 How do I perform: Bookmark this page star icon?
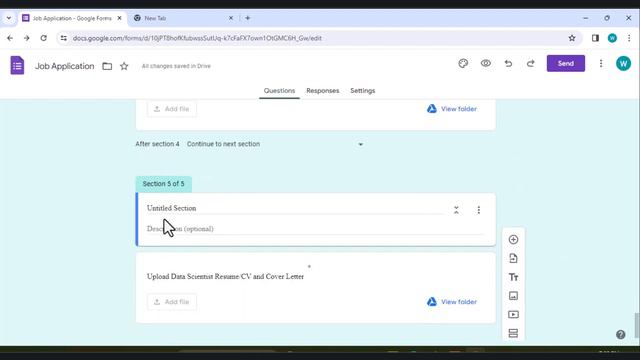572,38
